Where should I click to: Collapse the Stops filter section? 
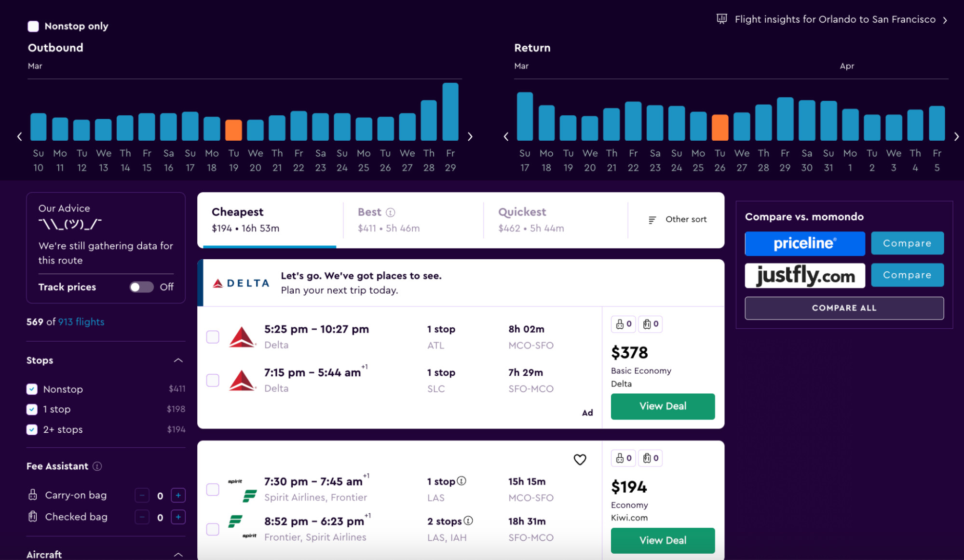point(178,360)
